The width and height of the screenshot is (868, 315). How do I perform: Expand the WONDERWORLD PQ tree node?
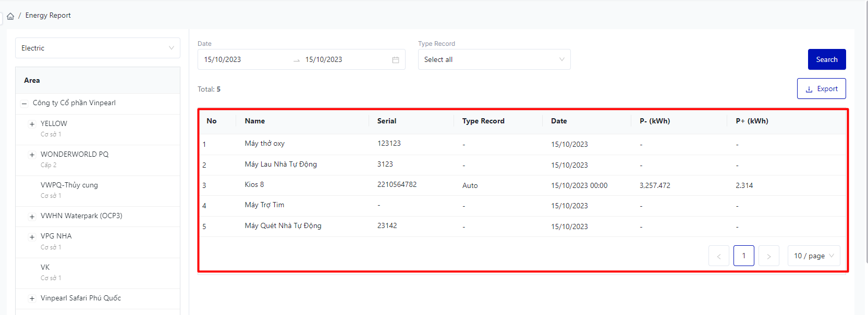(32, 155)
